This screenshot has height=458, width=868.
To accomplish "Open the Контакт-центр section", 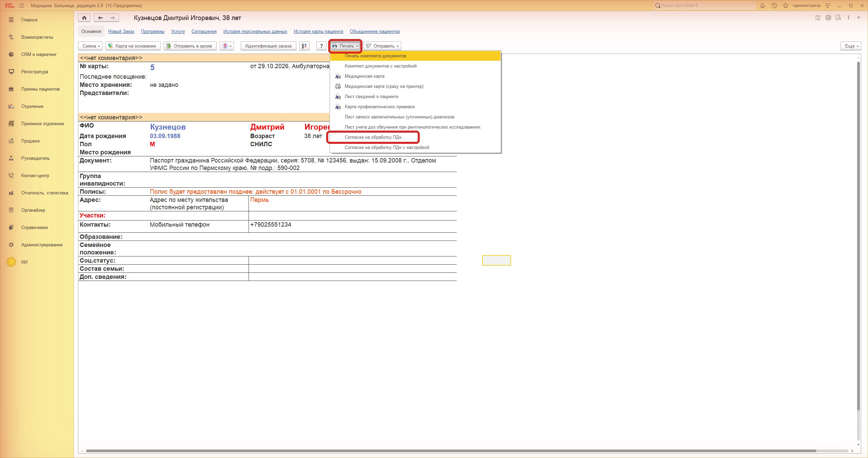I will (x=37, y=175).
